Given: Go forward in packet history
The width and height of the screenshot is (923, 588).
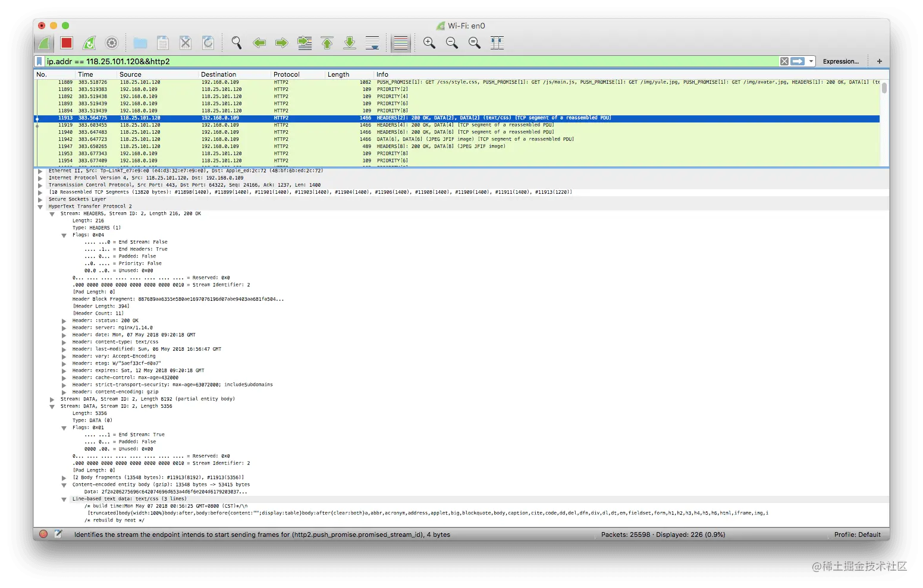Looking at the screenshot, I should (282, 43).
